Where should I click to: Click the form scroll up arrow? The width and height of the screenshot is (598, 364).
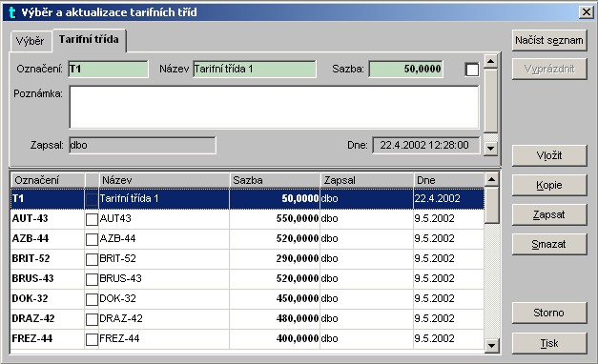(491, 61)
